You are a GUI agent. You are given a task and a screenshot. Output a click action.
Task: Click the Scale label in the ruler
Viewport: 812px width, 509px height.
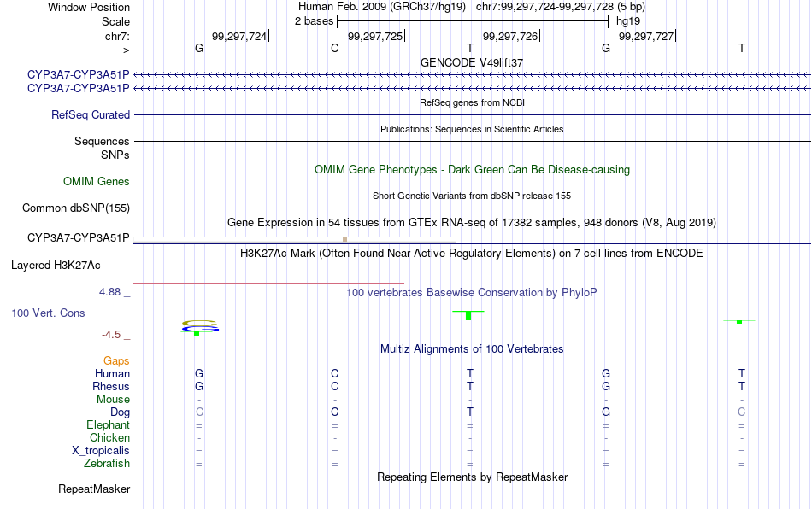click(115, 21)
